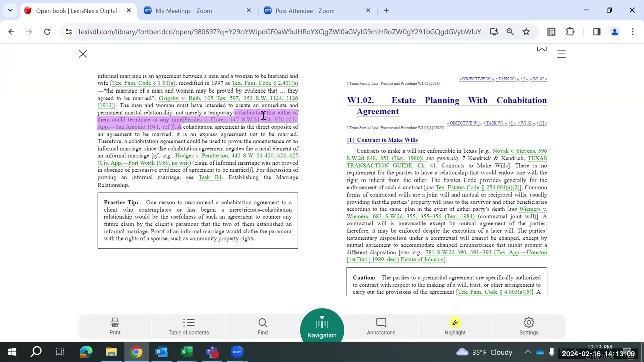Select the Highlight tool
The width and height of the screenshot is (644, 362).
[455, 326]
